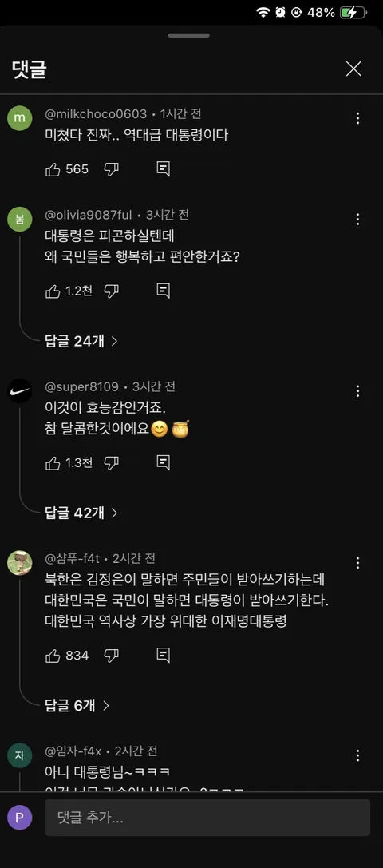Toggle like on @olivia9087ful comment
Screen dimensions: 383x868
coord(53,291)
